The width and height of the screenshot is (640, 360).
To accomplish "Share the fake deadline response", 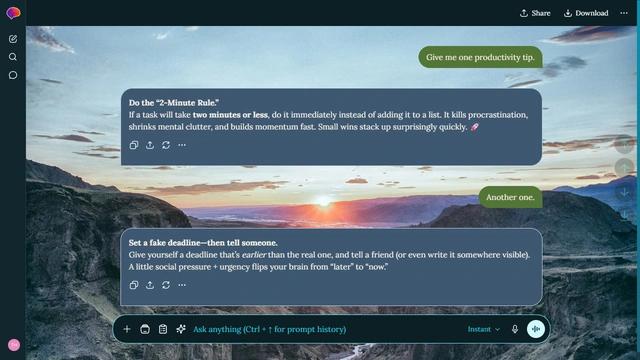I will click(150, 285).
